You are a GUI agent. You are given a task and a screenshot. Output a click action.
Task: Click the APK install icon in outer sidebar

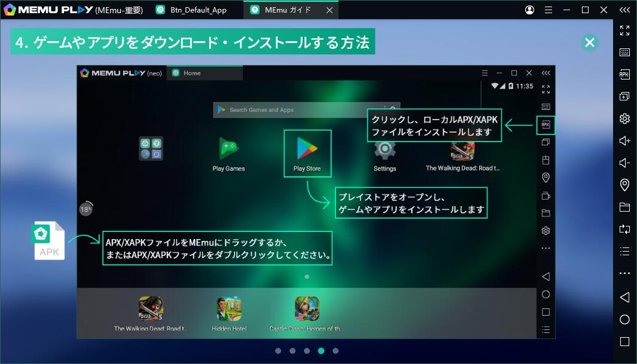point(624,75)
